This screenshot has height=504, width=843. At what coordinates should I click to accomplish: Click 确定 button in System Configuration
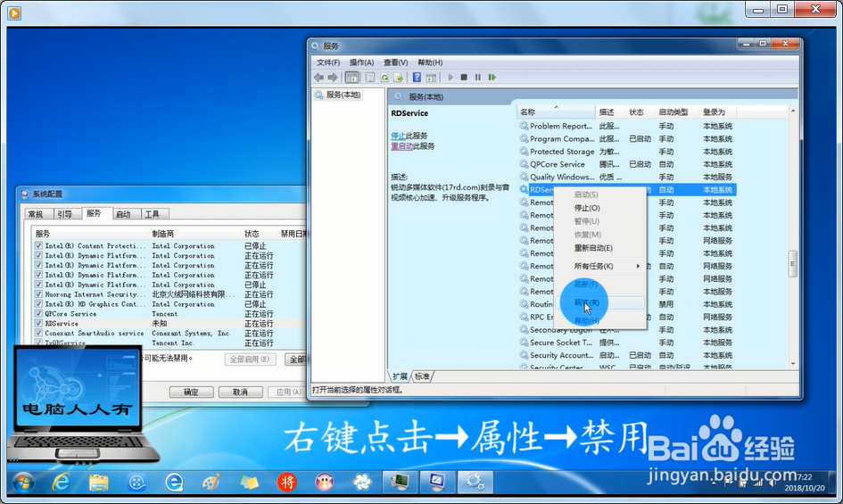[x=191, y=392]
